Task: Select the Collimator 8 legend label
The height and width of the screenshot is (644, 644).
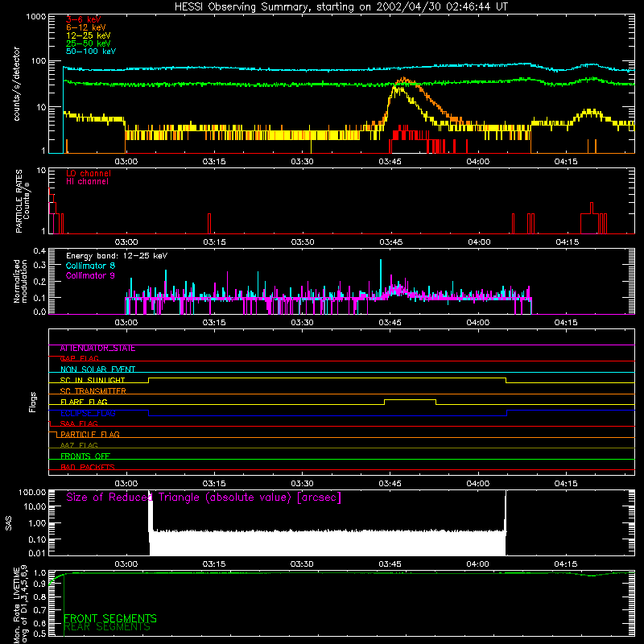Action: 90,266
